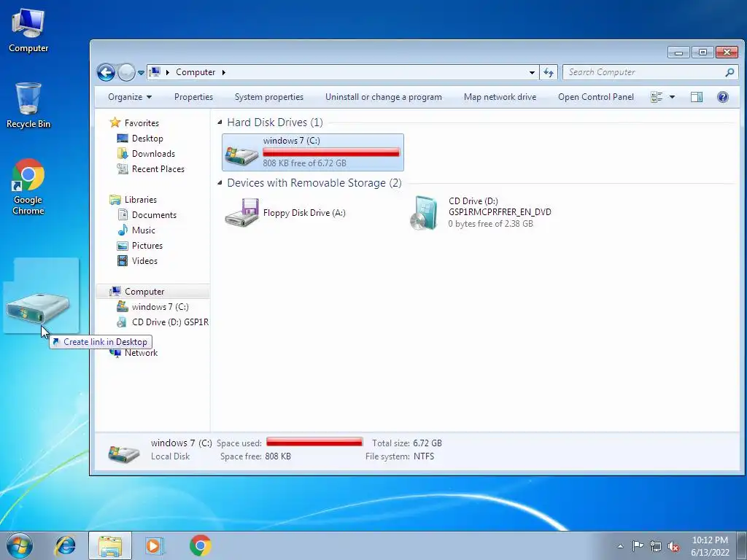Open the Videos library

(138, 261)
